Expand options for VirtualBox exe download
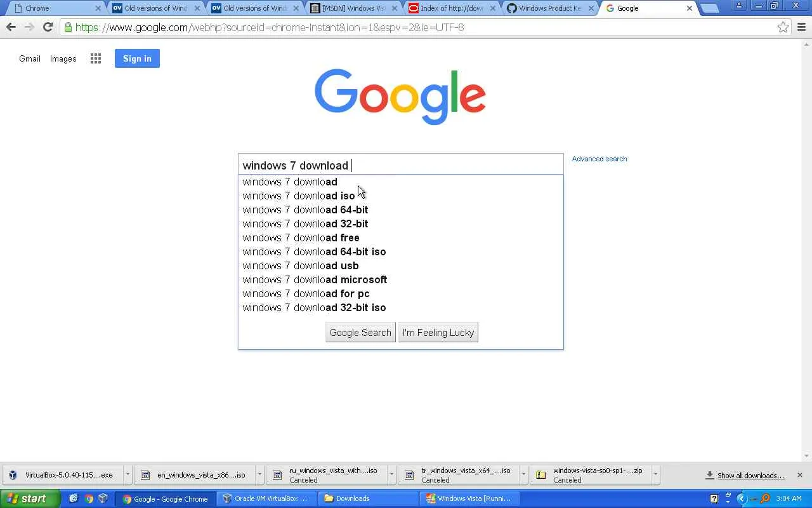The width and height of the screenshot is (812, 508). pyautogui.click(x=128, y=475)
